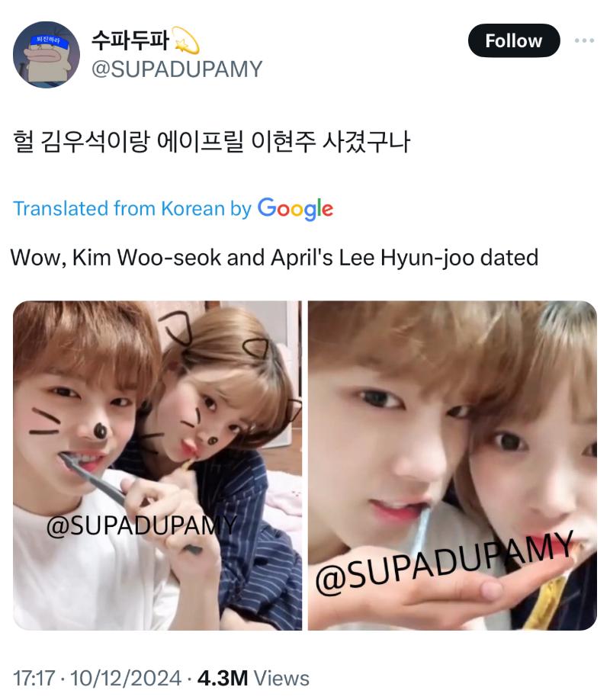Open the left photo with cat whisker filter
610x700 pixels.
pyautogui.click(x=157, y=466)
